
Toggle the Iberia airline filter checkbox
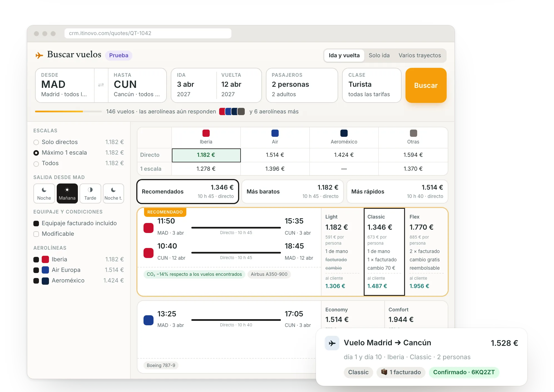36,260
